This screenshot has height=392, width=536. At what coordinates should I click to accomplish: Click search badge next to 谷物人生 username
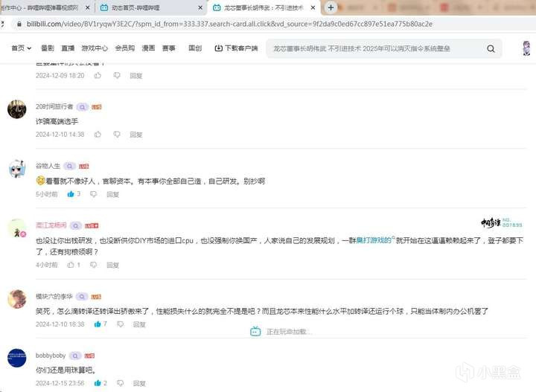(69, 167)
